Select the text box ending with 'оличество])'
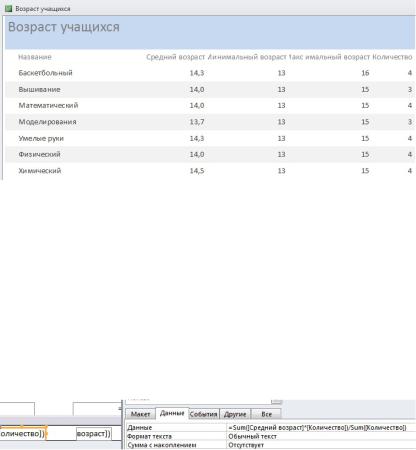 tap(23, 434)
